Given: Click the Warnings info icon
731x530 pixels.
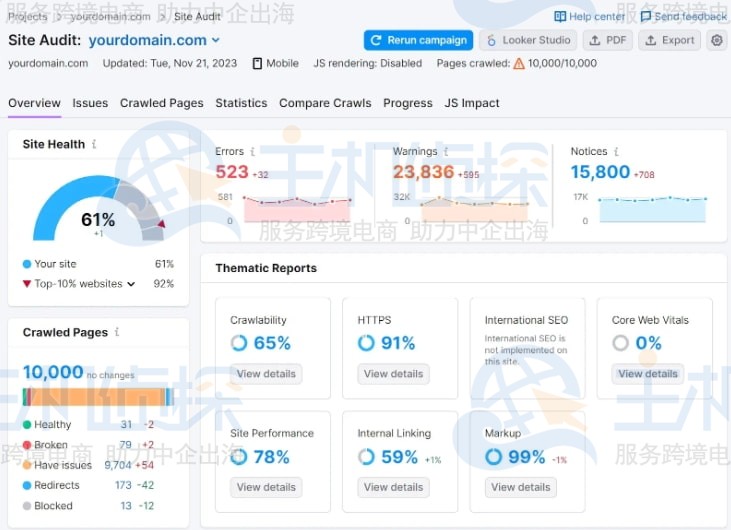Looking at the screenshot, I should coord(446,152).
